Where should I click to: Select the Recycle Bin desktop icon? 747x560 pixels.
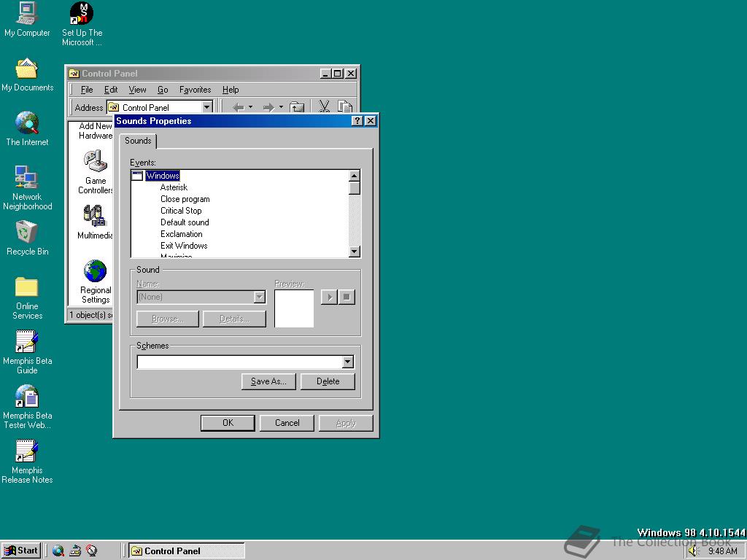pyautogui.click(x=27, y=233)
